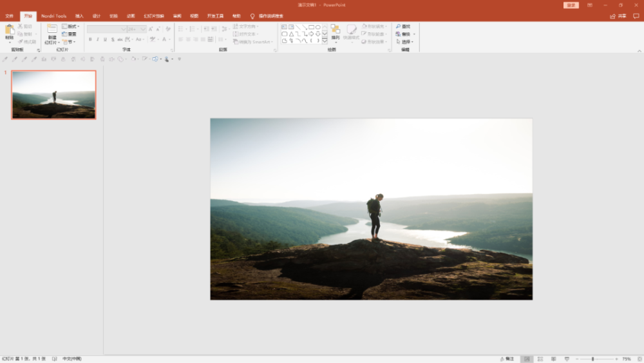Viewport: 644px width, 363px height.
Task: Switch to slide sorter view icon
Action: 540,358
